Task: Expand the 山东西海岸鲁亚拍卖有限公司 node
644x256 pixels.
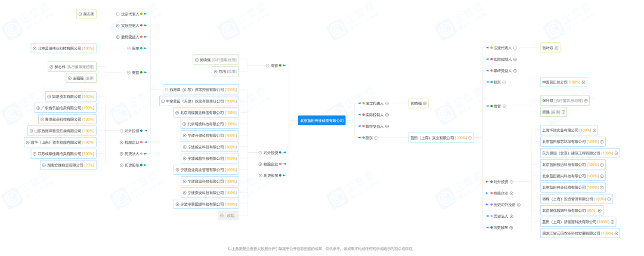Action: point(31,131)
